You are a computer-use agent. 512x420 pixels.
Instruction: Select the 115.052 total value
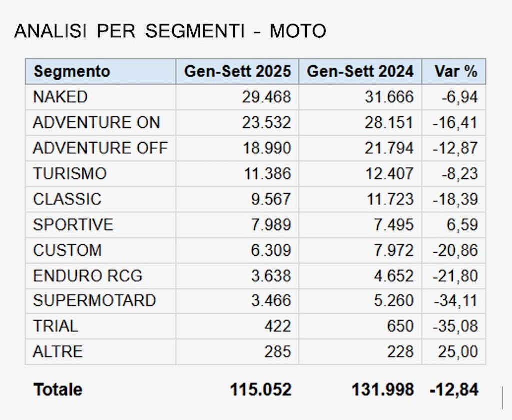260,389
